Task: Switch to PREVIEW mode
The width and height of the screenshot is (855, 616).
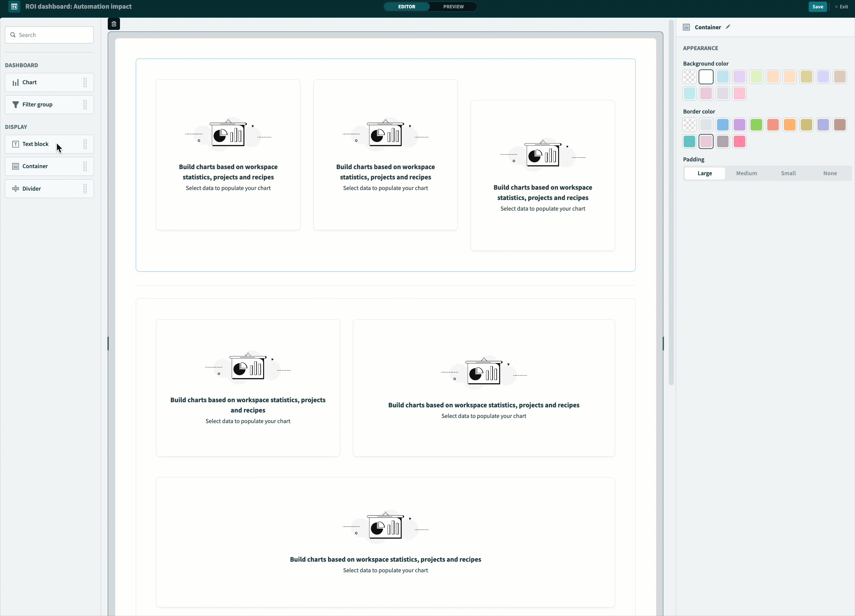Action: click(x=453, y=6)
